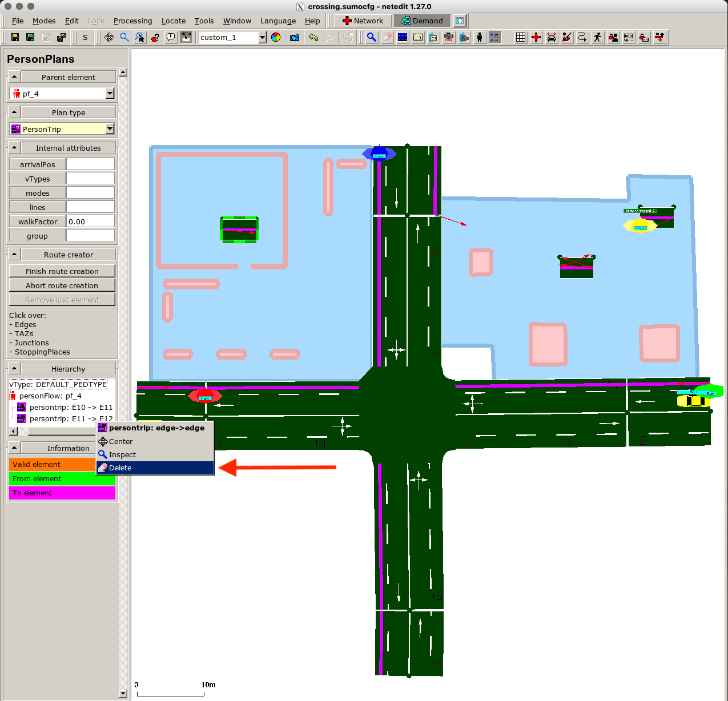Toggle spread vehicle car icon option
This screenshot has width=728, height=701.
(x=552, y=37)
